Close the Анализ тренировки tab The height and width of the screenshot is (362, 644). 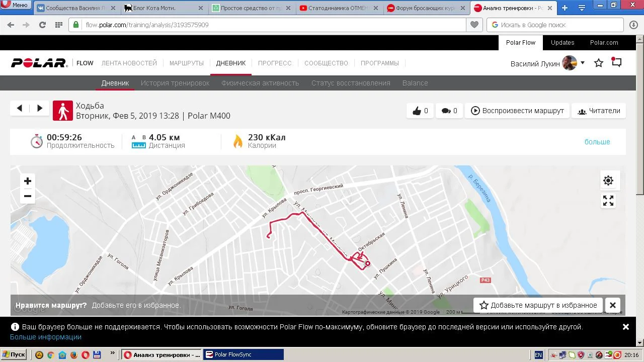pyautogui.click(x=550, y=8)
